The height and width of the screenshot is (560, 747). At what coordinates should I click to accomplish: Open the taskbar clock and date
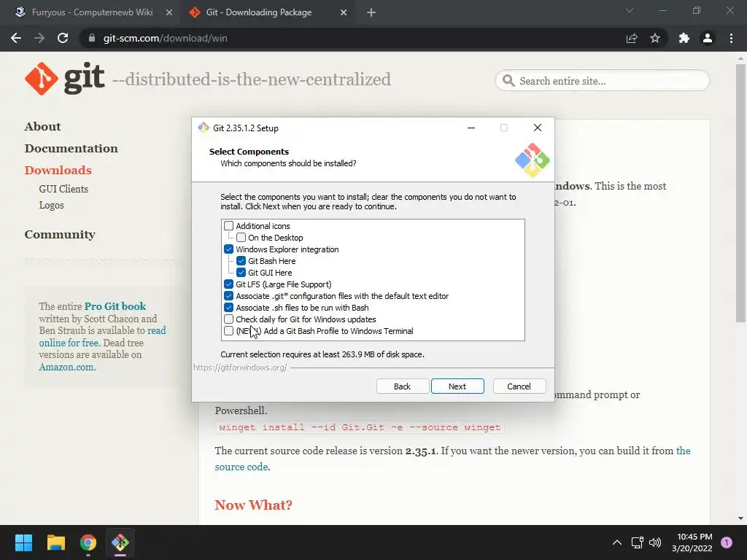point(692,542)
